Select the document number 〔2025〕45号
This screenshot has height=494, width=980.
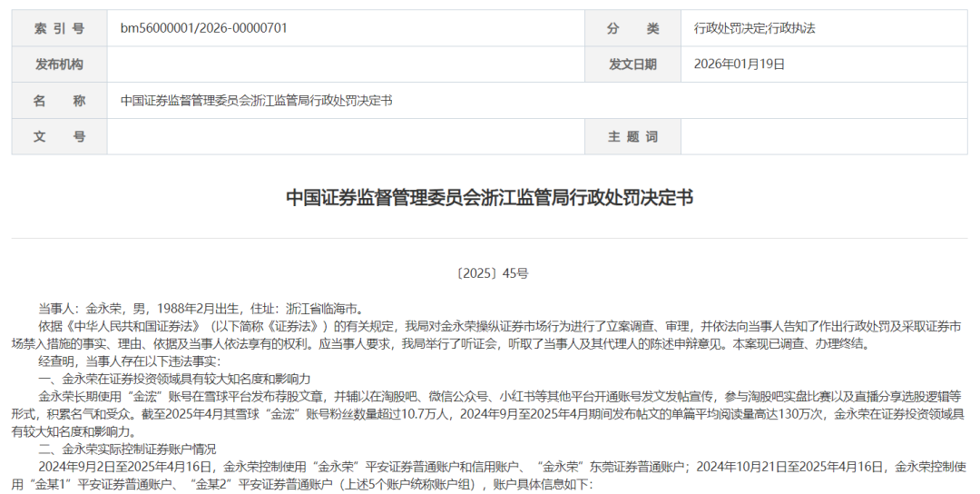click(490, 272)
